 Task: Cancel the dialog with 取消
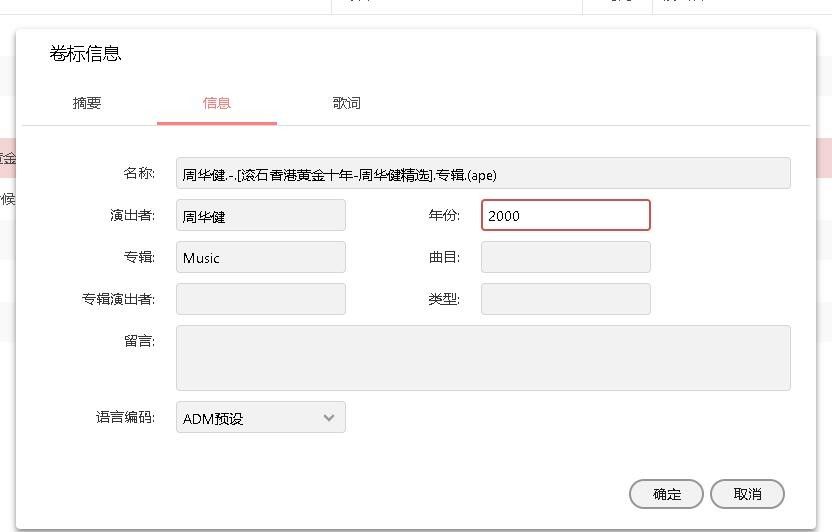click(747, 494)
